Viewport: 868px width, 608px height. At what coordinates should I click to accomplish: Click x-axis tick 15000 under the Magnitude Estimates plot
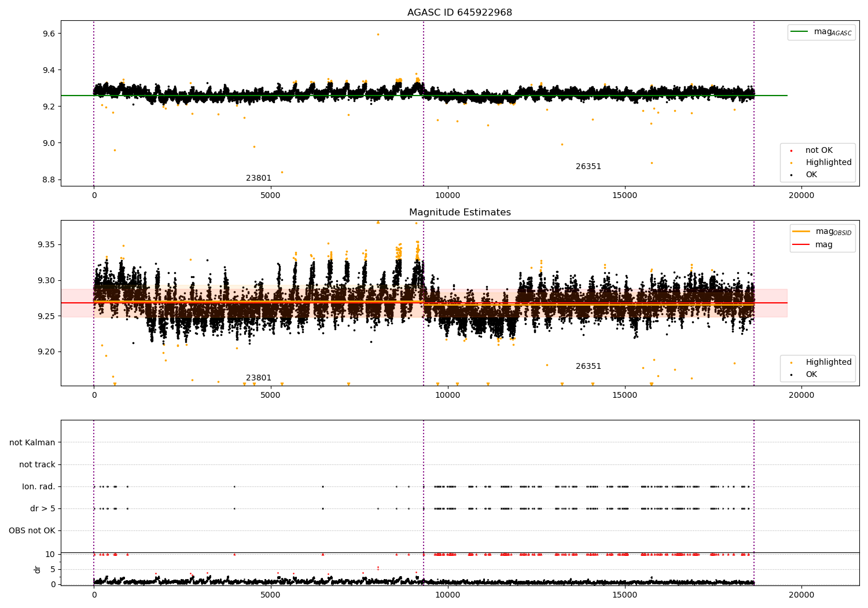click(x=624, y=395)
